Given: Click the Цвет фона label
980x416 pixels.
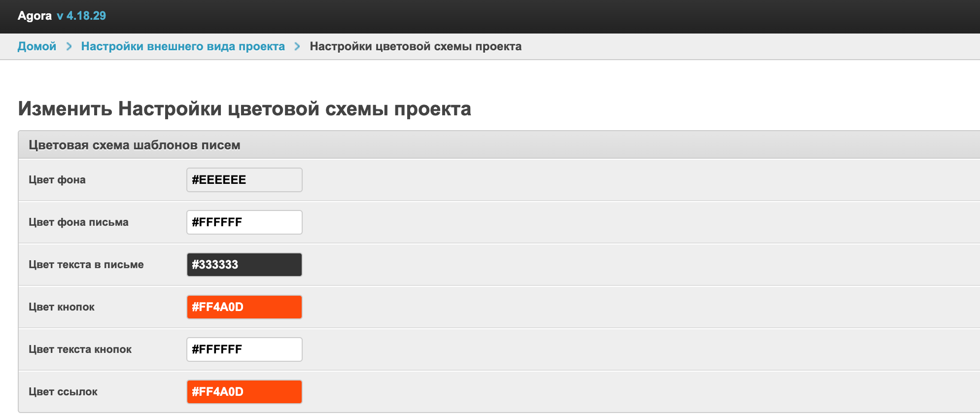Looking at the screenshot, I should (57, 180).
